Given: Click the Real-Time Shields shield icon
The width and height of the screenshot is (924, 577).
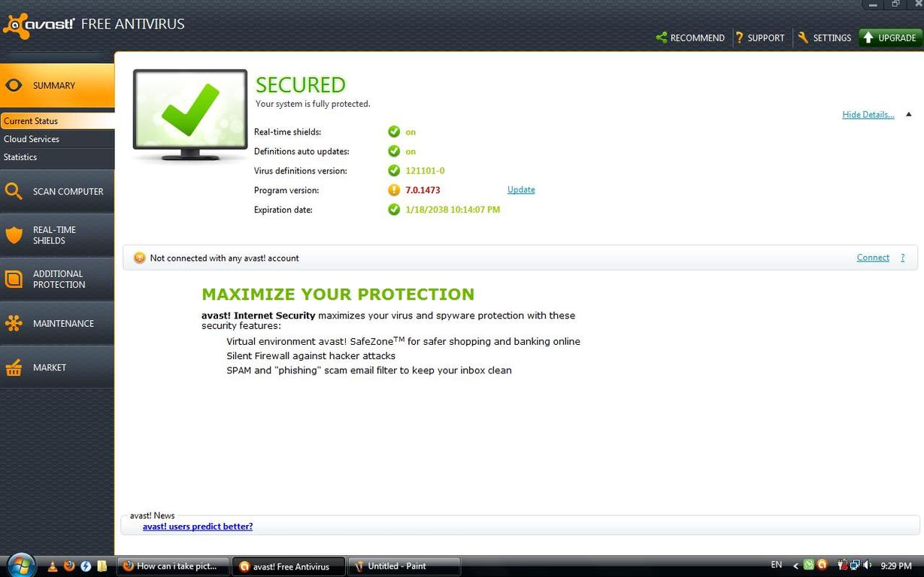Looking at the screenshot, I should (x=14, y=235).
